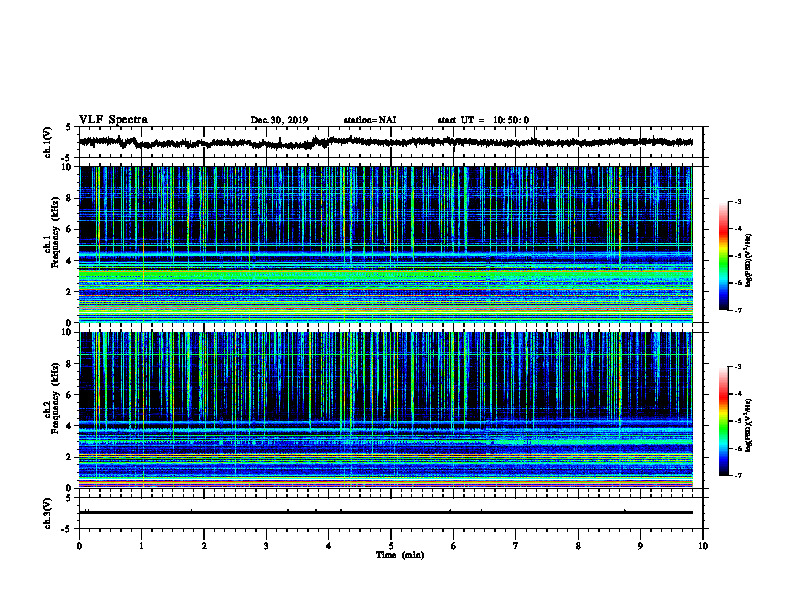Click "-3" on ch.2 color bar scale
Screen dimensions: 792x612
pyautogui.click(x=737, y=367)
